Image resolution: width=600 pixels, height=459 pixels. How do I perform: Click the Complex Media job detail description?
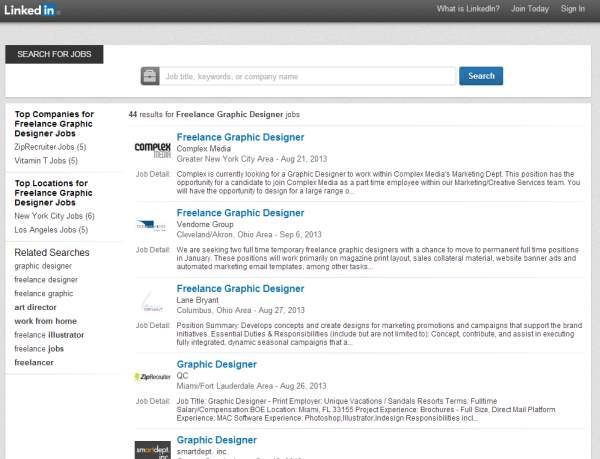tap(379, 182)
